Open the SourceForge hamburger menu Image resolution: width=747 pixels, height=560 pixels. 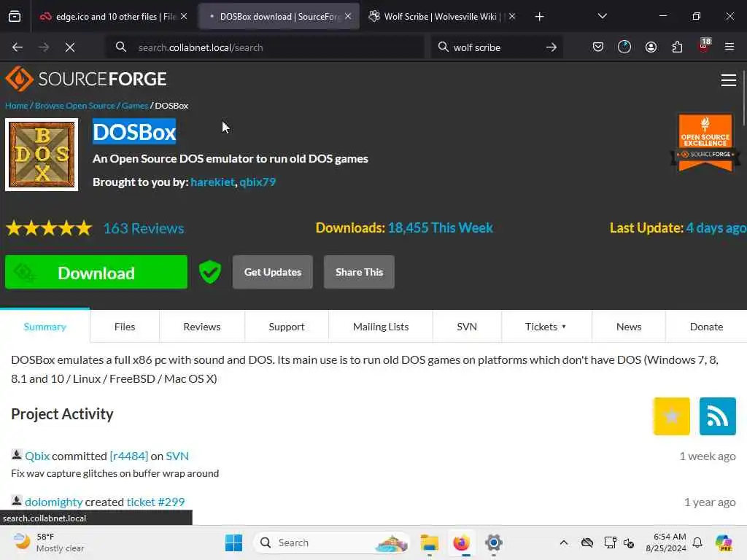point(729,80)
